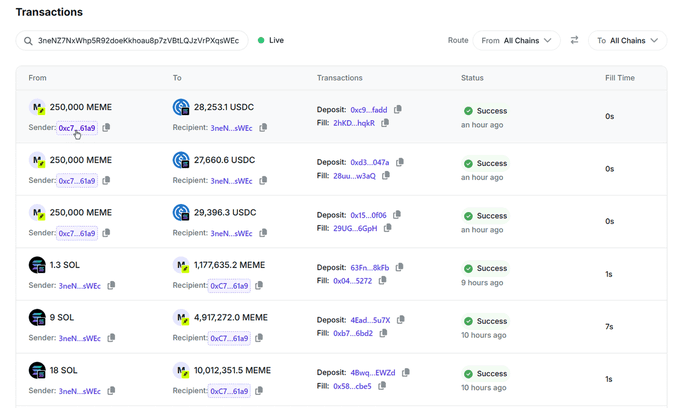Copy fill hash 29UG...6GpH
The image size is (680, 408).
click(388, 228)
